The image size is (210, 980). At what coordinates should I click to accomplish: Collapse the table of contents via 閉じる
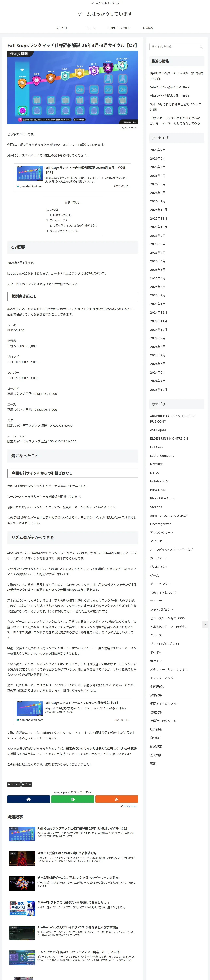click(76, 202)
